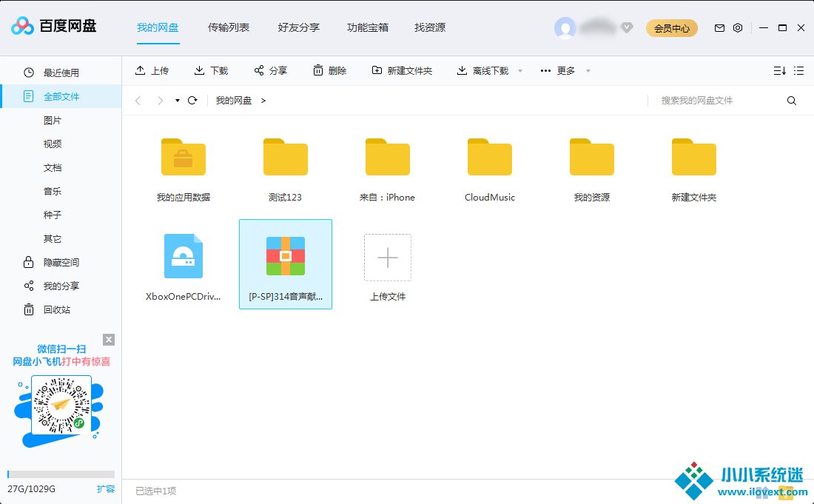Expand the offline download dropdown arrow
The image size is (814, 504).
click(x=520, y=71)
